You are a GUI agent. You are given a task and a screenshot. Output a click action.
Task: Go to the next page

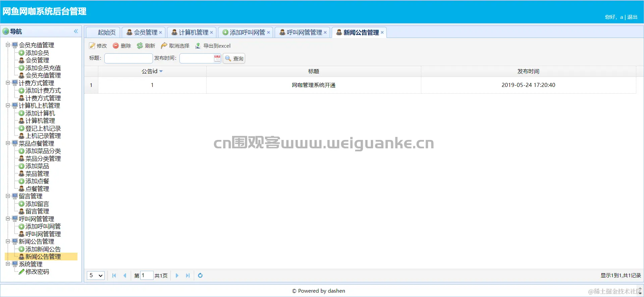[x=177, y=276]
